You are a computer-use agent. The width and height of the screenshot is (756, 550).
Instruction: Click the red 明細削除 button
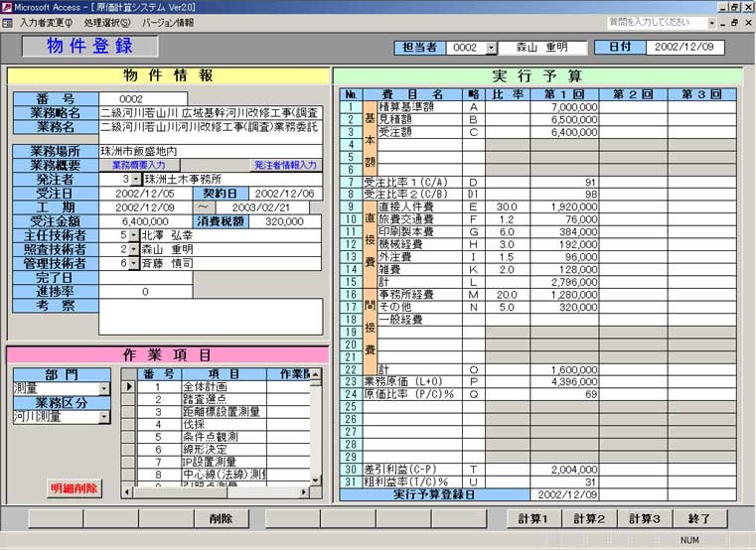pos(75,487)
